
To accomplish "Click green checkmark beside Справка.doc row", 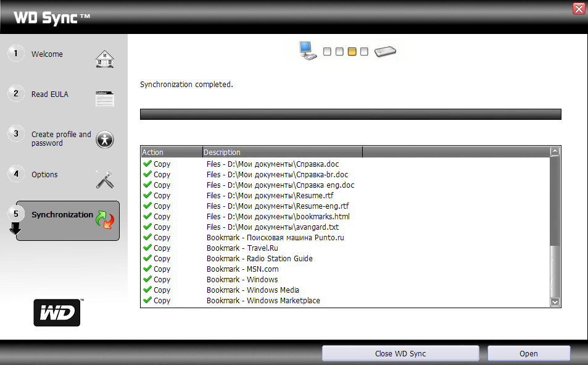I will coord(147,163).
